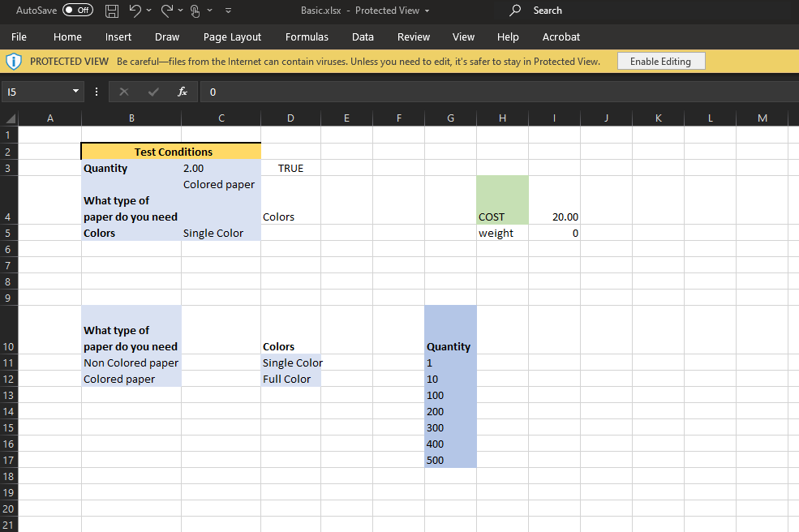Select the cell containing 2.00
The width and height of the screenshot is (799, 532).
pos(221,168)
